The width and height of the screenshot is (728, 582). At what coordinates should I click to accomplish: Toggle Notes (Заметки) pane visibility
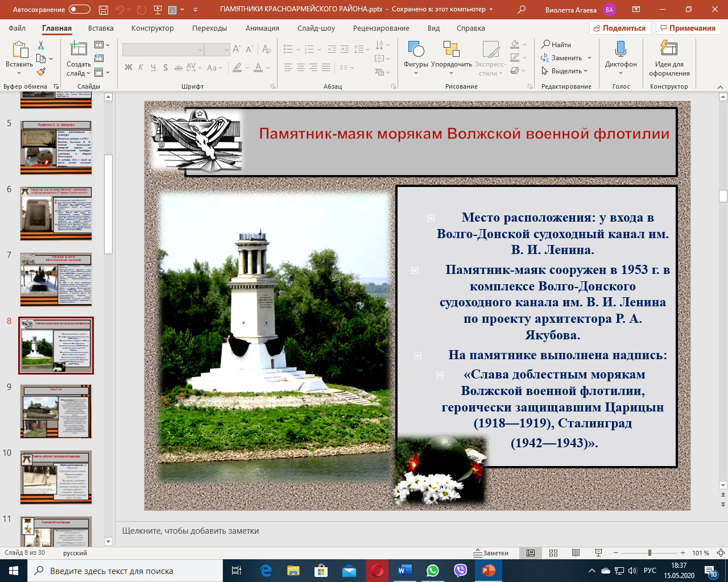[x=491, y=553]
